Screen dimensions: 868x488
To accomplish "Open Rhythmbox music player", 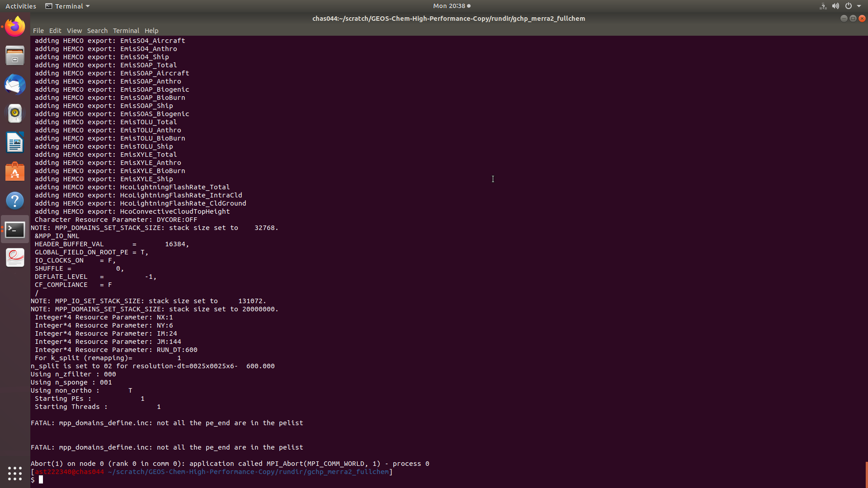I will pyautogui.click(x=15, y=113).
